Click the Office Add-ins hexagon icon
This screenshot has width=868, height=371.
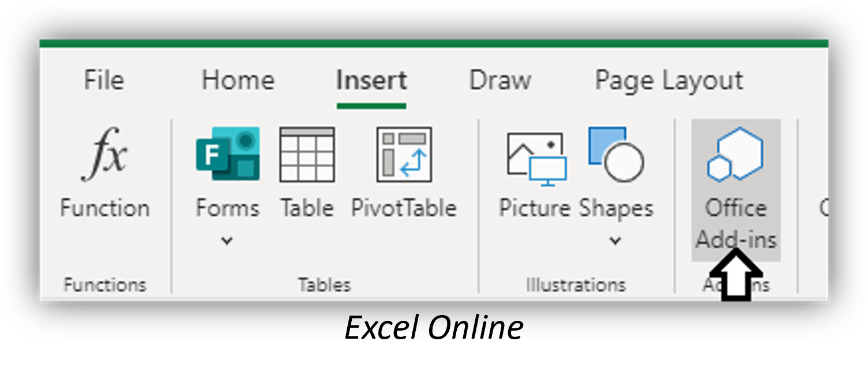735,154
